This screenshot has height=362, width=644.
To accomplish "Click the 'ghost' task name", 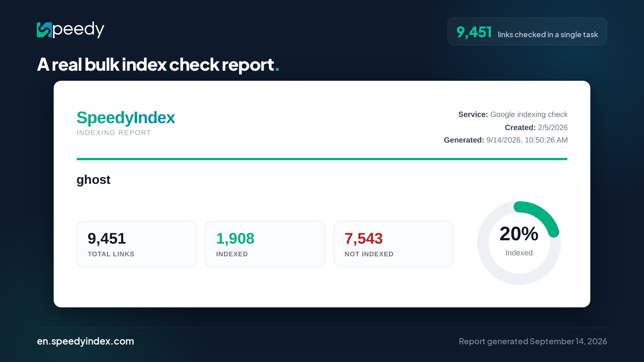I will pyautogui.click(x=93, y=180).
